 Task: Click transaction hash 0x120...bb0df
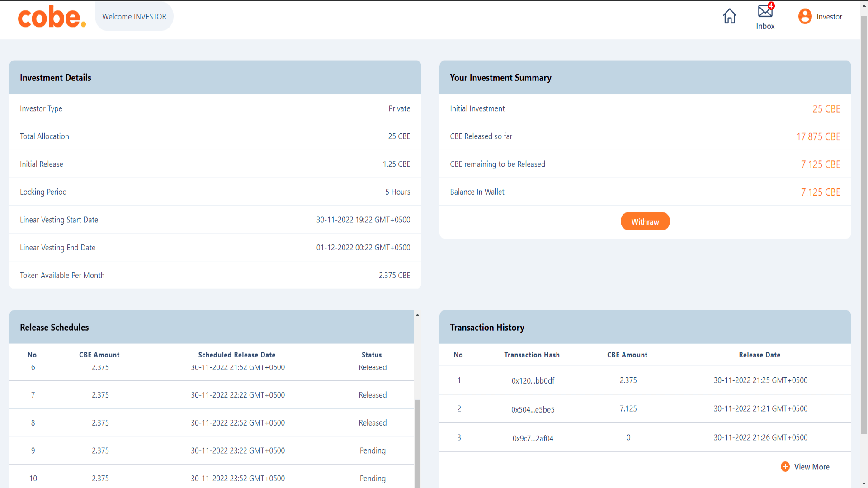point(533,381)
